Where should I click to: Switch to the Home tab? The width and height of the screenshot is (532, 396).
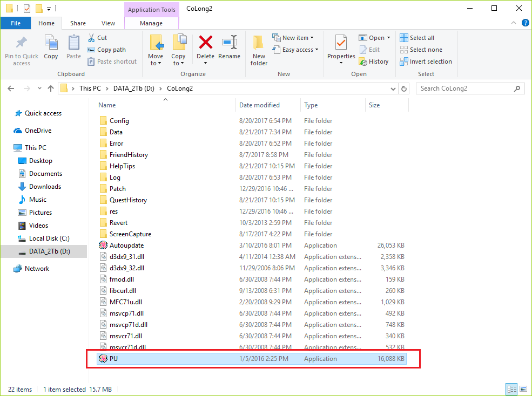pyautogui.click(x=46, y=23)
